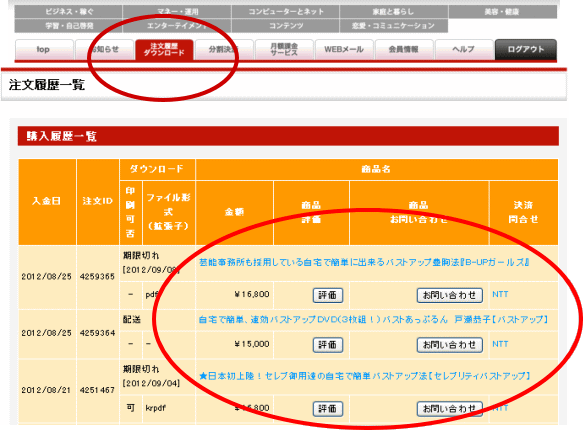Open the 恋愛・コミュニケーション category

(x=394, y=26)
